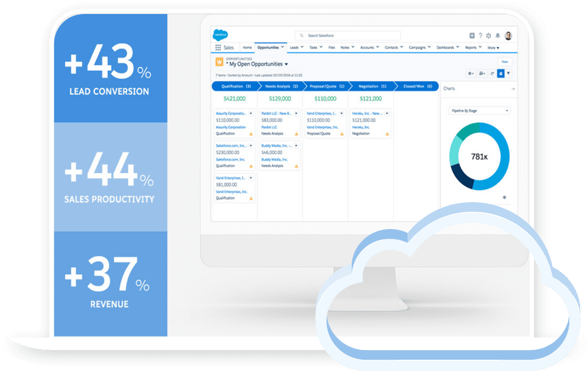Click warning icon on Buddy Media card
This screenshot has height=371, width=588.
coord(296,166)
